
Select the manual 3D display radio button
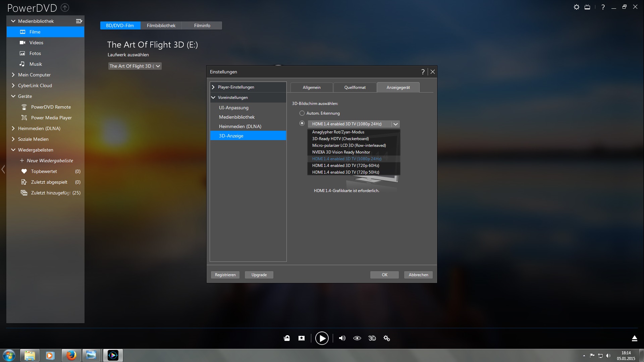302,123
